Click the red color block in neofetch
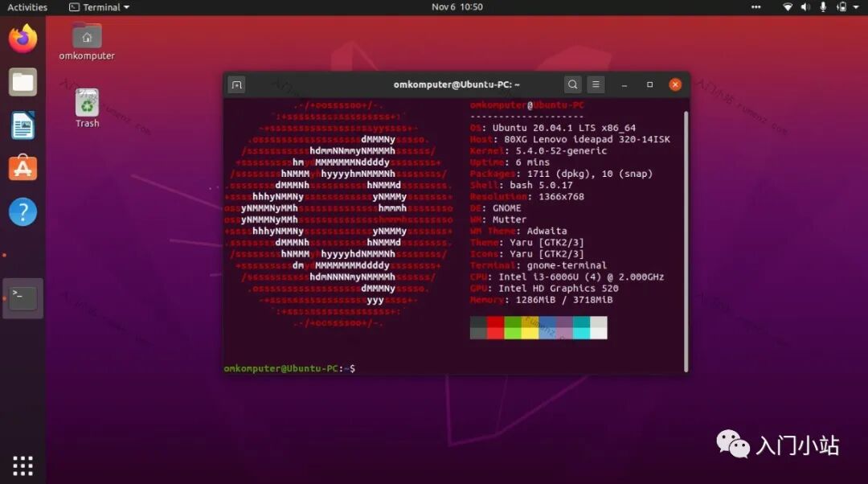Screen dimensions: 868x484 pyautogui.click(x=495, y=328)
